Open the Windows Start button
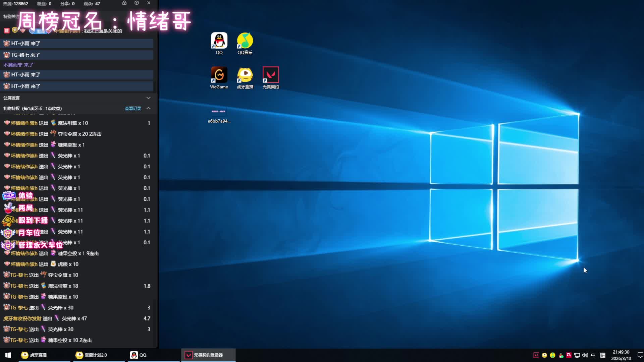The width and height of the screenshot is (644, 362). (8, 355)
